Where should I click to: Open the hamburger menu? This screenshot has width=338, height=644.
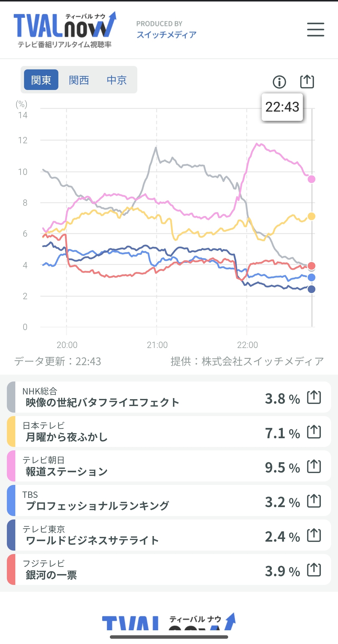(x=315, y=29)
